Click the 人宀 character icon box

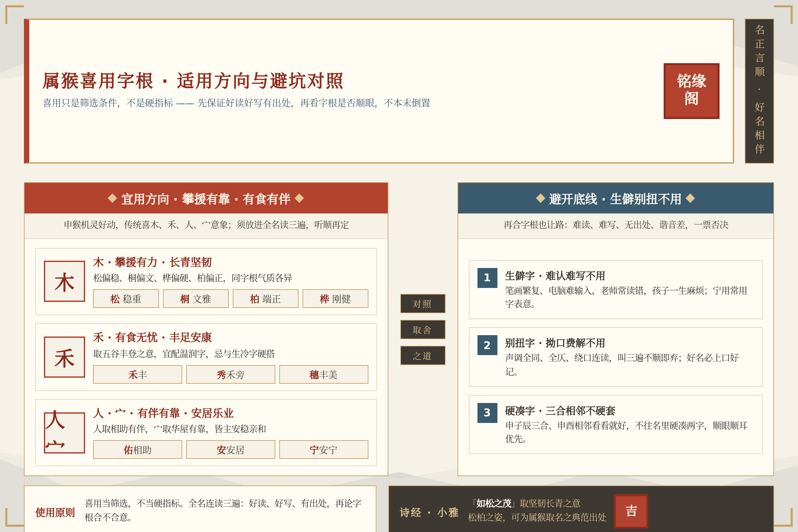[65, 433]
